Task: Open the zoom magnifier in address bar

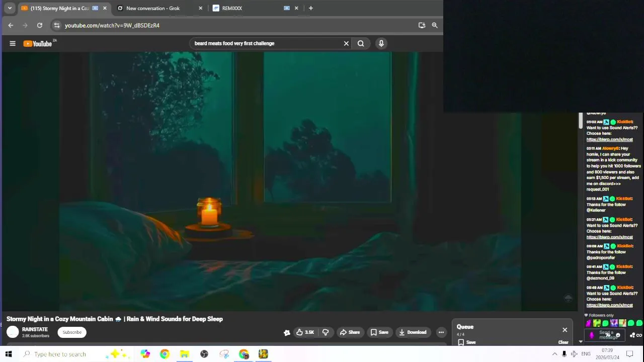Action: click(x=435, y=25)
